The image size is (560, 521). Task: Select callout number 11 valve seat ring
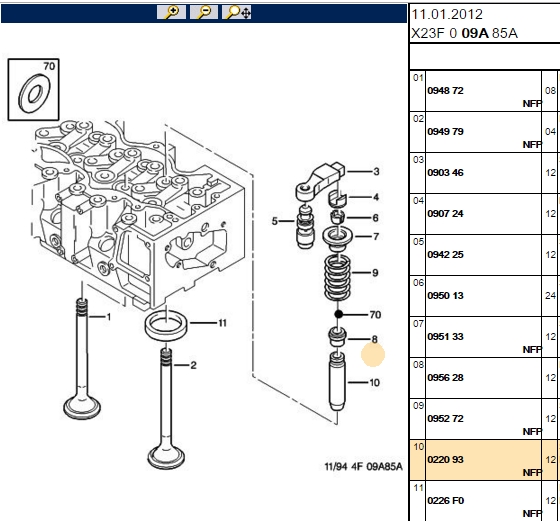click(222, 323)
